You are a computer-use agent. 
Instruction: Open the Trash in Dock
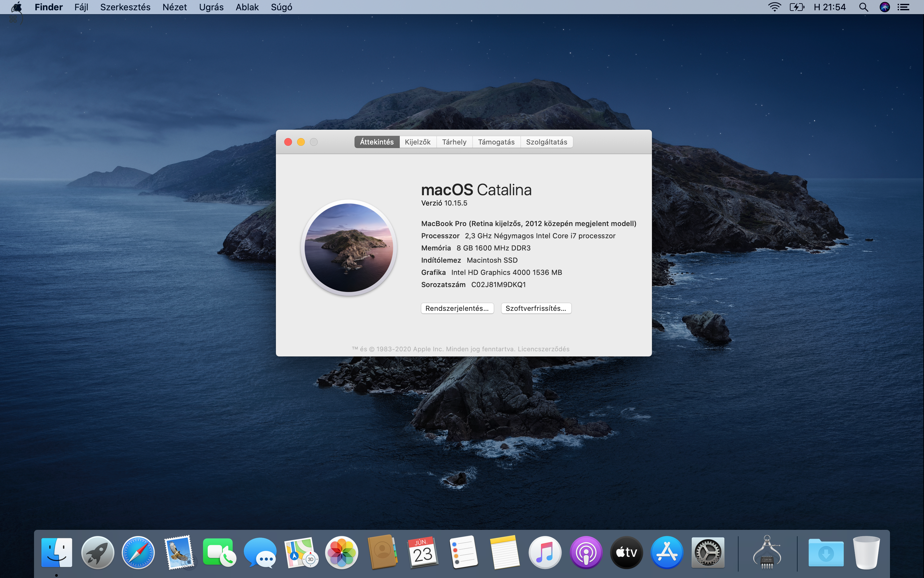coord(866,552)
